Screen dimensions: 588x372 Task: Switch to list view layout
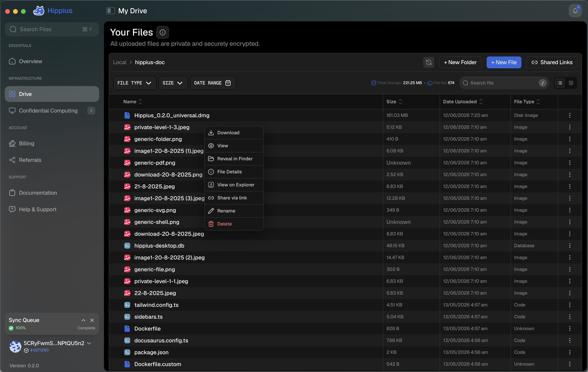pos(560,83)
